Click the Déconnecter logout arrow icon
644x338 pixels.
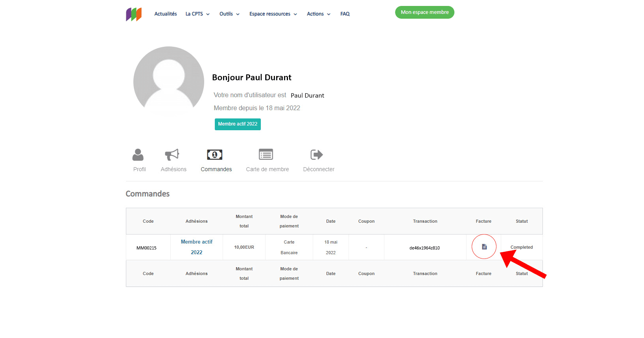(x=317, y=155)
